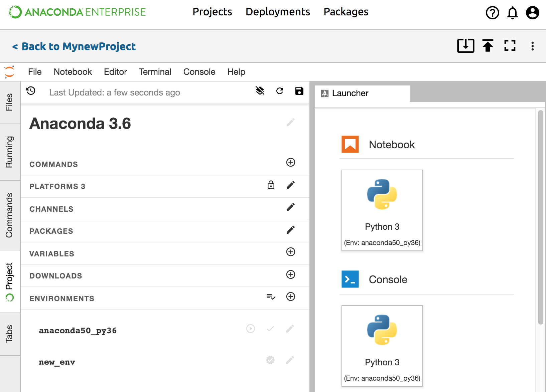The image size is (546, 392).
Task: Click the help question mark icon
Action: 492,13
